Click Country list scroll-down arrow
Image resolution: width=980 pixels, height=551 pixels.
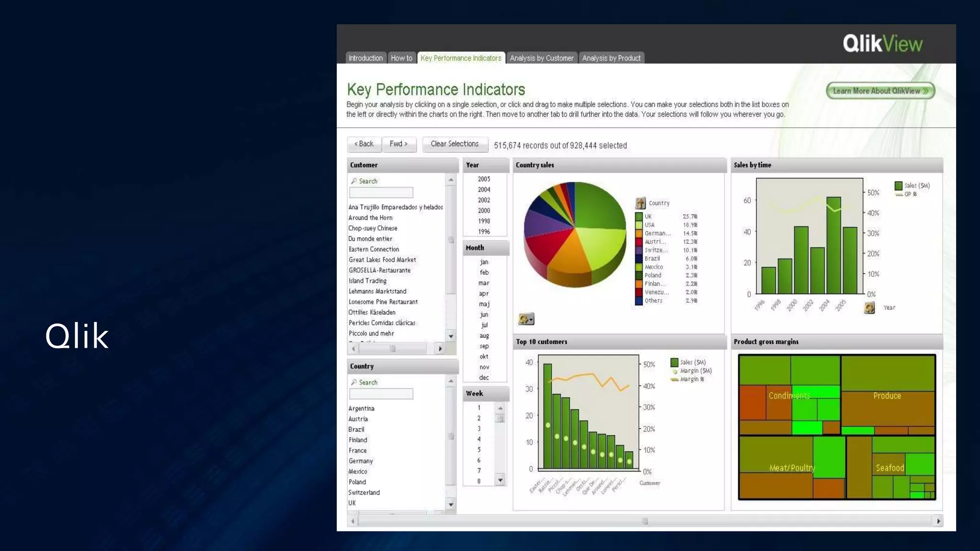click(x=451, y=504)
